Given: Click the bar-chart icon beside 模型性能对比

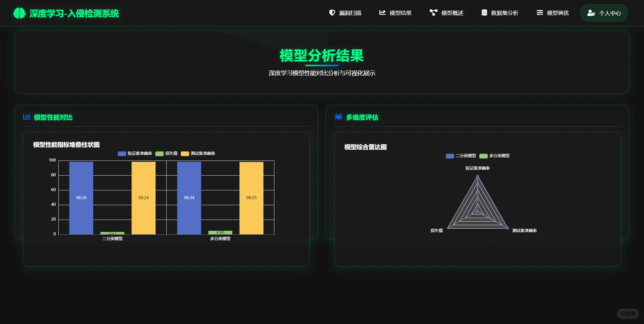Looking at the screenshot, I should pyautogui.click(x=26, y=117).
